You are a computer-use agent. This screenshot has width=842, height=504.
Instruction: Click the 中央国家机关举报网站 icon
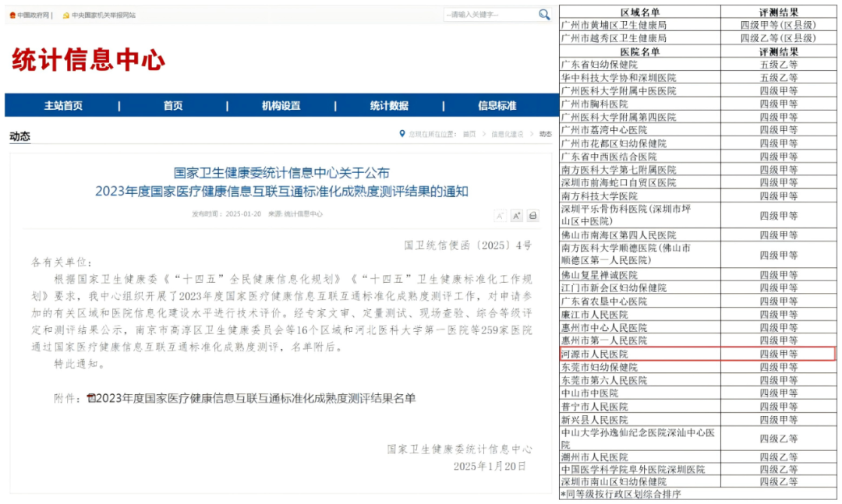pyautogui.click(x=65, y=15)
